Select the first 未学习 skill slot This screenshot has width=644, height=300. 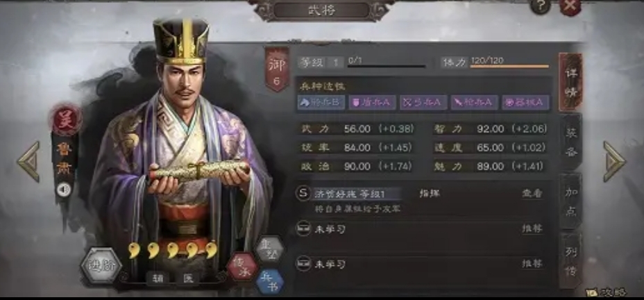pos(420,229)
